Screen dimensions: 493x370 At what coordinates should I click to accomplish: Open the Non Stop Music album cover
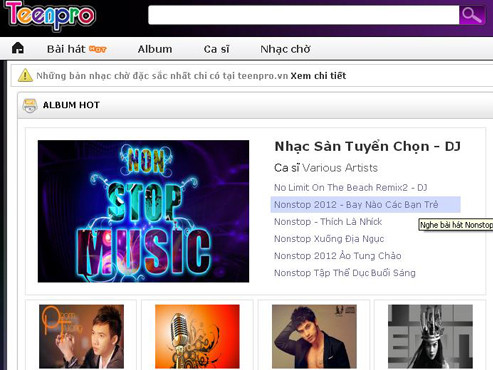pos(143,211)
